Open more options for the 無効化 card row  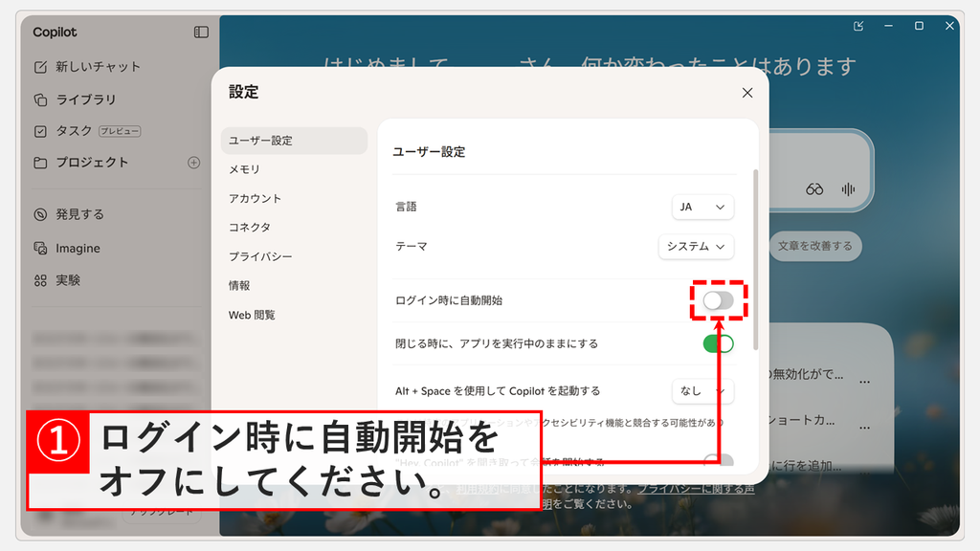[x=864, y=382]
